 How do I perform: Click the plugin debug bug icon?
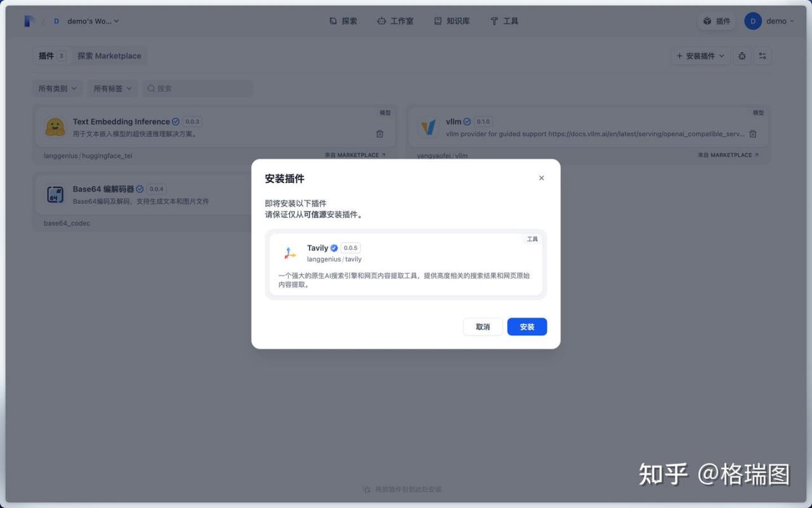pos(742,56)
